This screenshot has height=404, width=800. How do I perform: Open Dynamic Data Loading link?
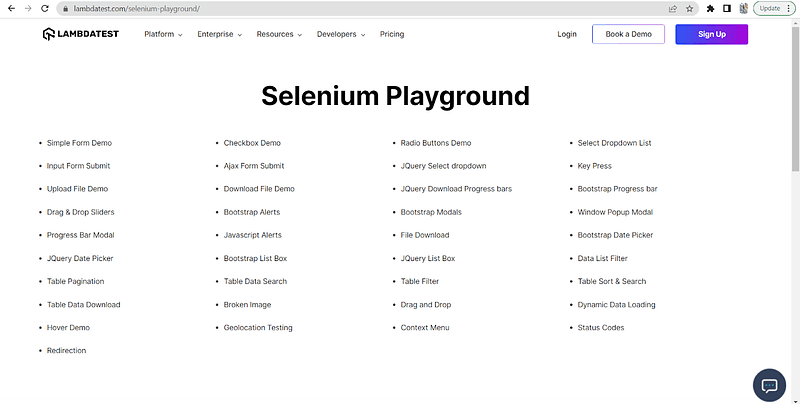(616, 305)
